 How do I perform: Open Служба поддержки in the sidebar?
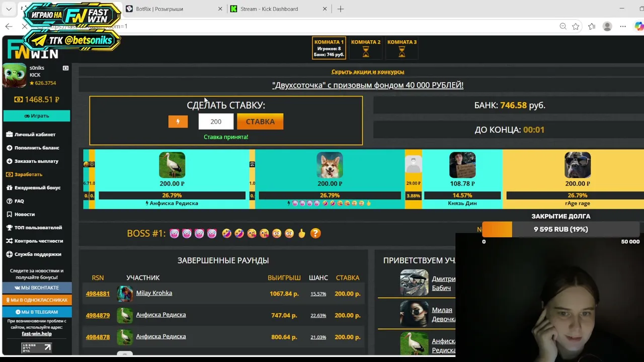pos(34,254)
